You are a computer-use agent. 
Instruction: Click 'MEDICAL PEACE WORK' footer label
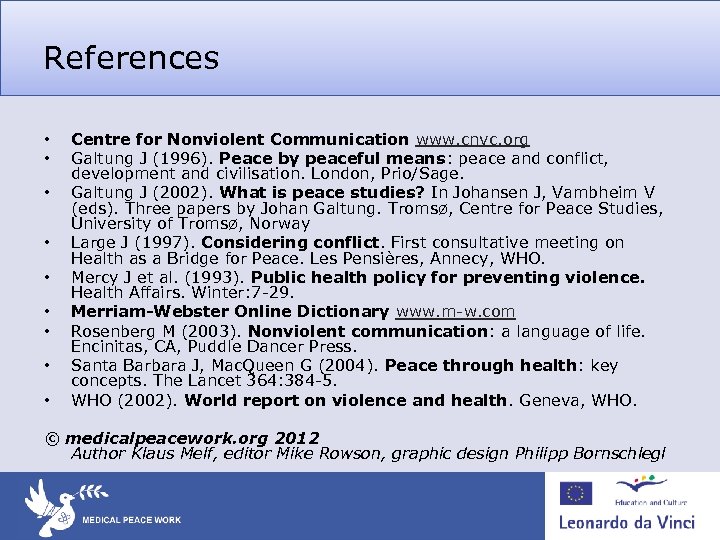pos(132,520)
